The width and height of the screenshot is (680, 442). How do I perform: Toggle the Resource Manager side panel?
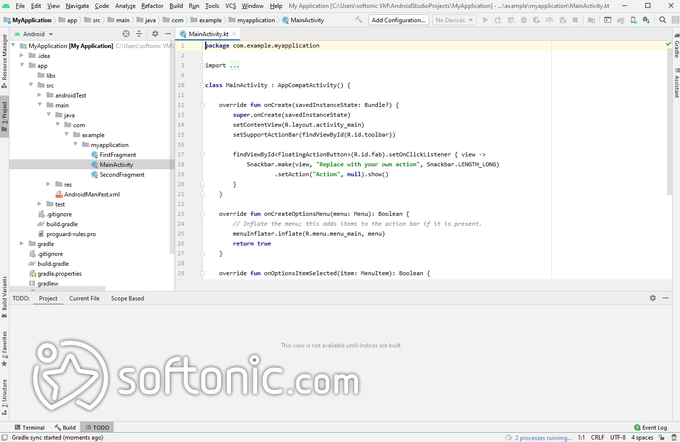[x=4, y=61]
